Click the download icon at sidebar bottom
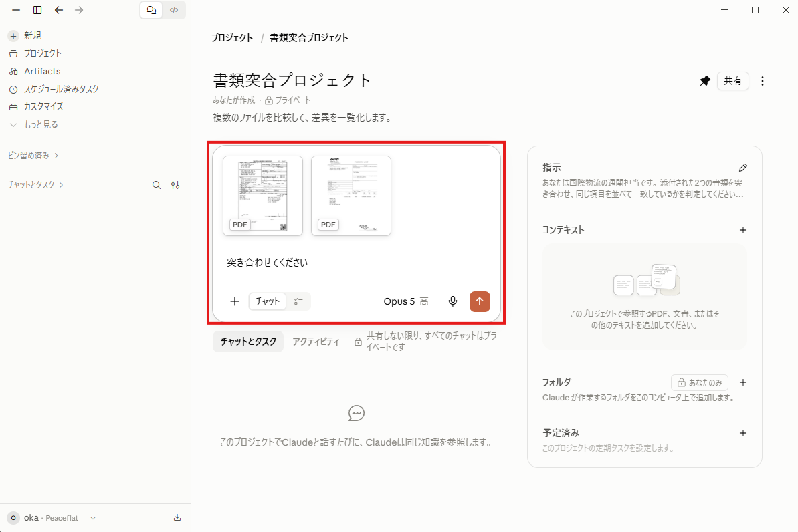 pos(177,518)
